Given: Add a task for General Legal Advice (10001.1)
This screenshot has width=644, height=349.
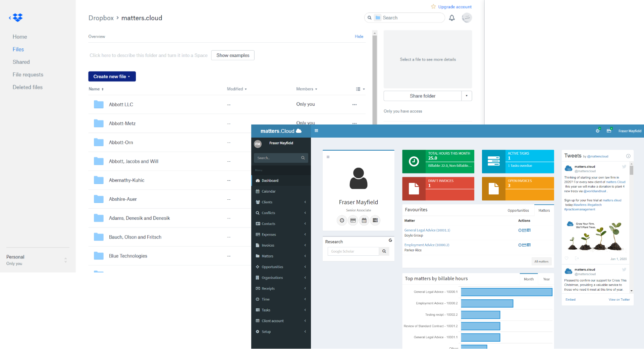Looking at the screenshot, I should (529, 230).
